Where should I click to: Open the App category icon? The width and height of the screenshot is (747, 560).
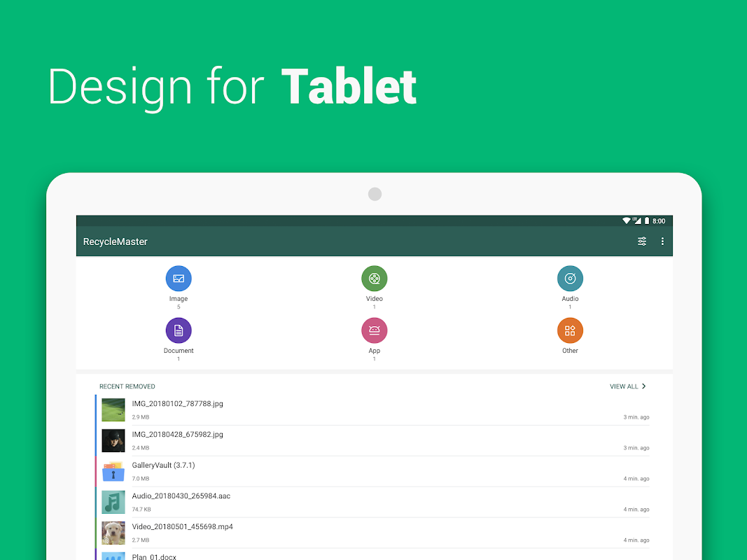tap(375, 330)
